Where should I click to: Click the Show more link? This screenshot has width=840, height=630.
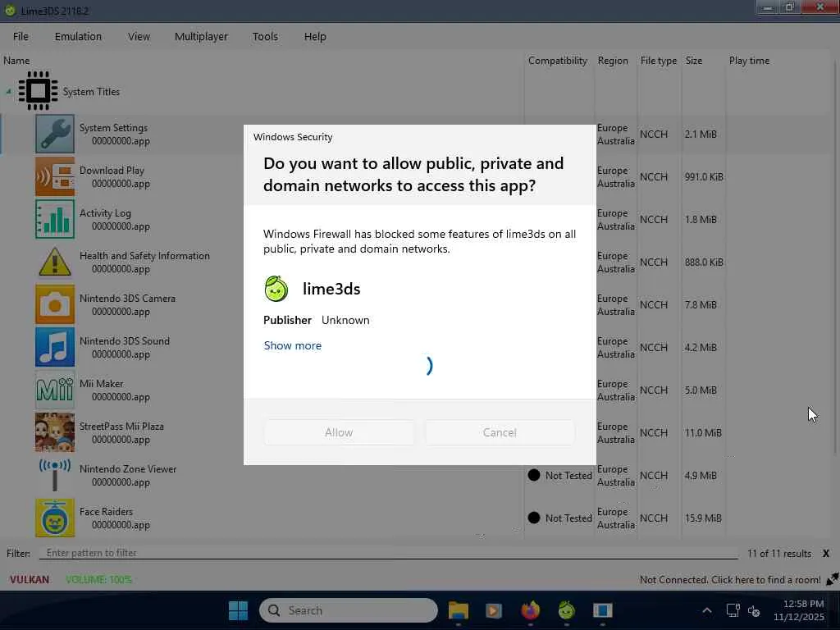[x=293, y=345]
